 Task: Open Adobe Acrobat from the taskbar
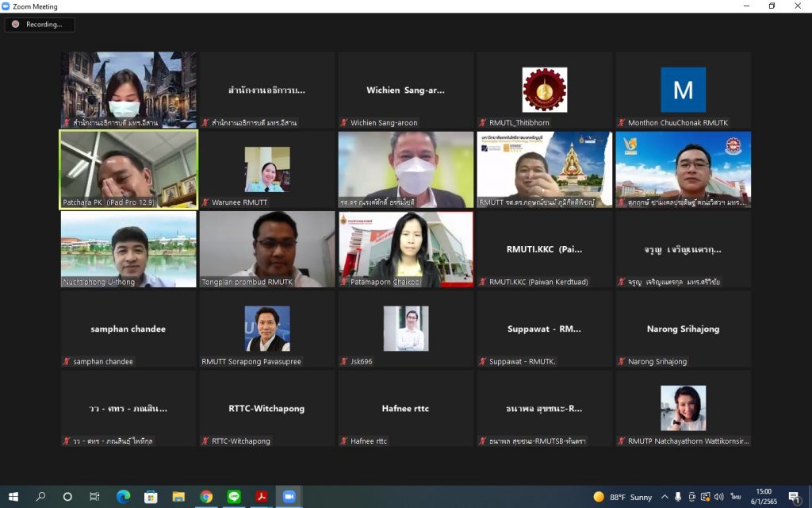pos(262,497)
